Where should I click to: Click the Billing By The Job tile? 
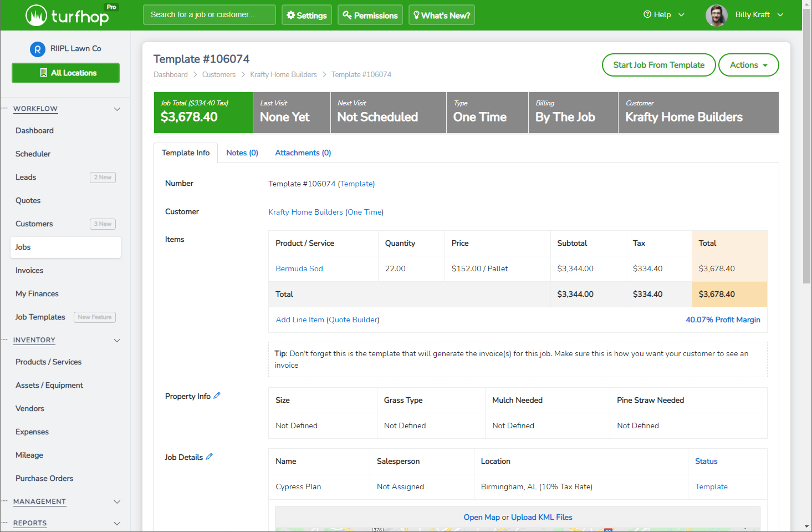pos(573,113)
